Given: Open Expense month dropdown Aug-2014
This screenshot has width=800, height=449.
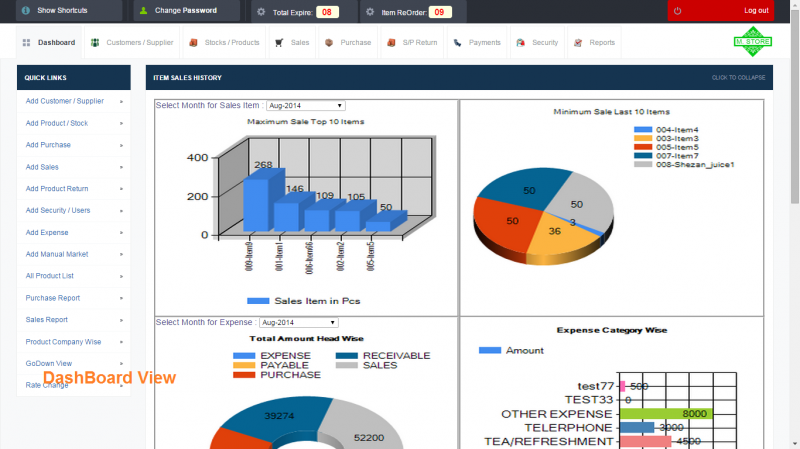Looking at the screenshot, I should point(298,322).
